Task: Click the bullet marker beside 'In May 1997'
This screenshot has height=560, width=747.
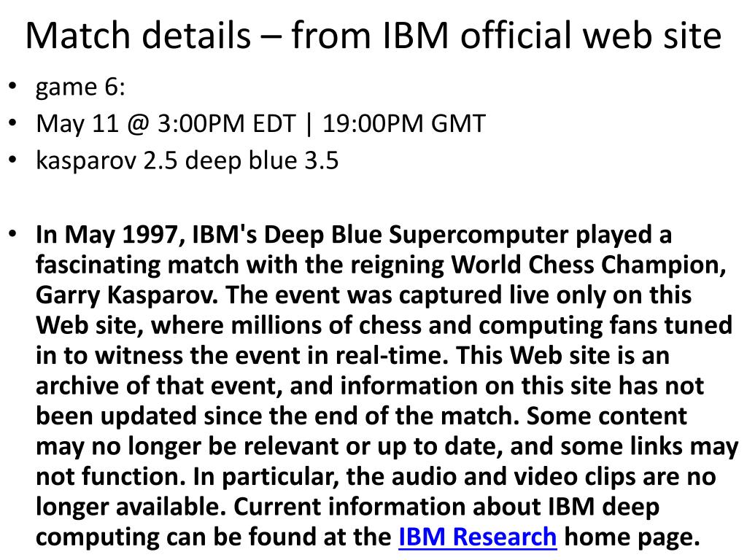Action: pos(12,234)
